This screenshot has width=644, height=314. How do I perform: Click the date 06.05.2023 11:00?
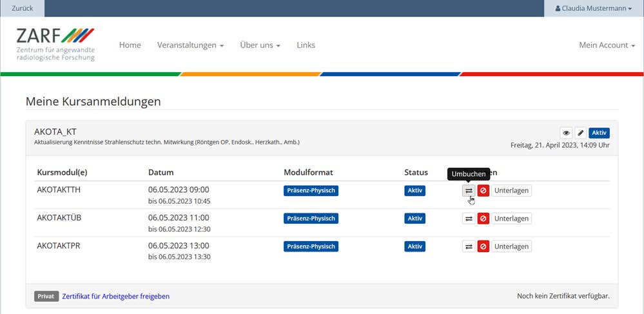point(179,218)
